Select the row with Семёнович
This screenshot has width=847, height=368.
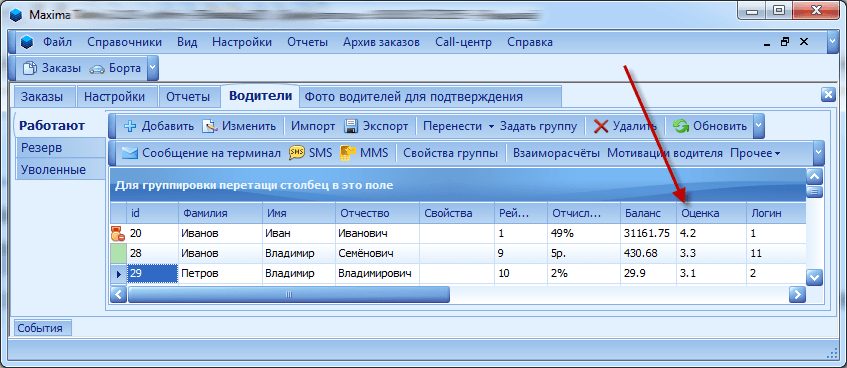pos(458,253)
